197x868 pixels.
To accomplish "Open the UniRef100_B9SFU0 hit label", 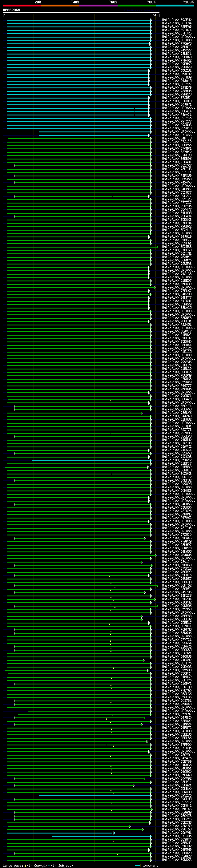I will pos(176,20).
